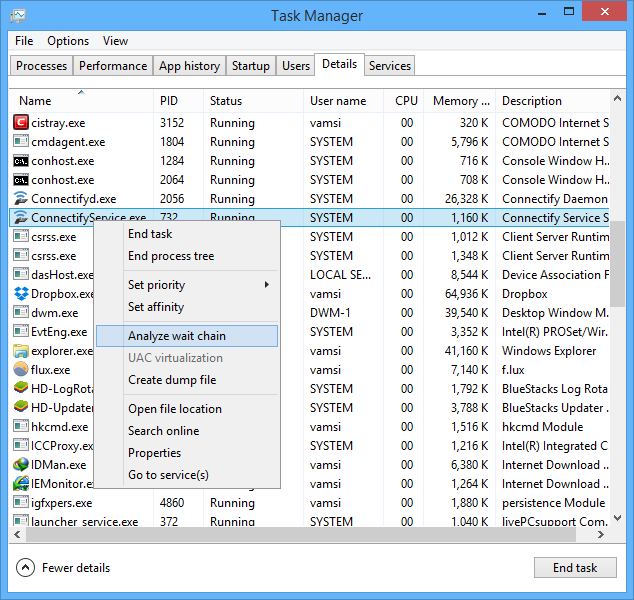Click the vertical scrollbar thumb

click(617, 264)
